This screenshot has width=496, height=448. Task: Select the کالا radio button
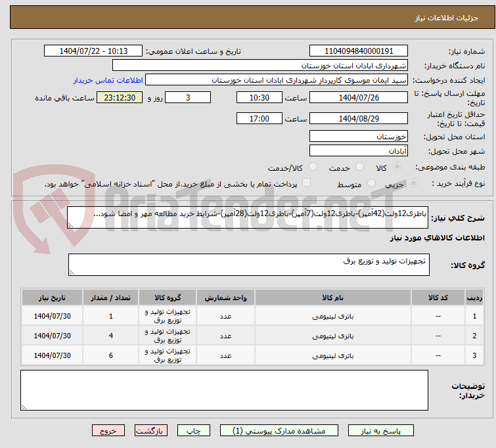point(397,167)
